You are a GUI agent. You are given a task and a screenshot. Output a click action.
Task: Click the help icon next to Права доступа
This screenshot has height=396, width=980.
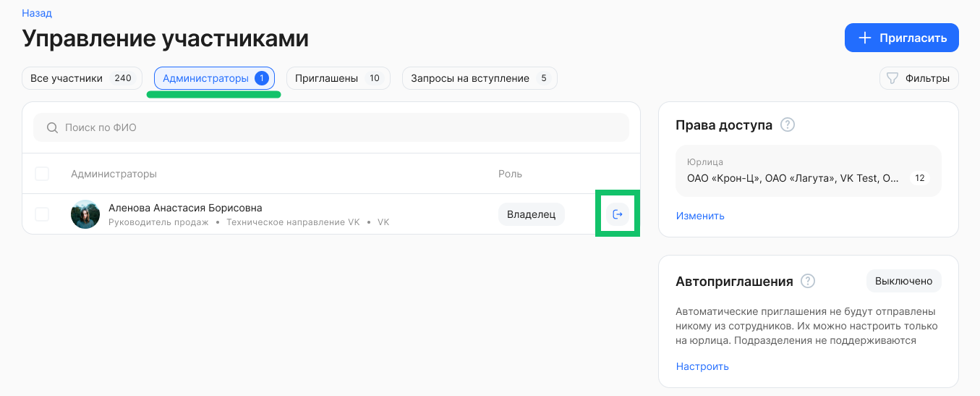tap(788, 125)
